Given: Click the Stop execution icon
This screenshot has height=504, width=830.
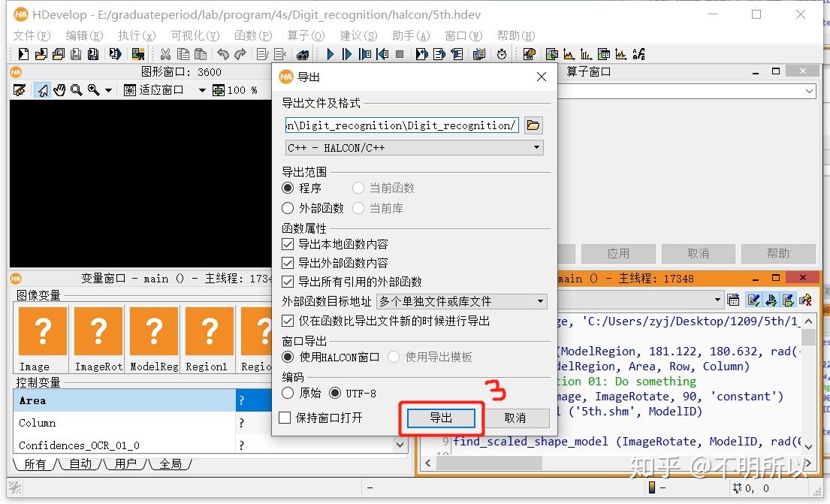Looking at the screenshot, I should coord(398,53).
